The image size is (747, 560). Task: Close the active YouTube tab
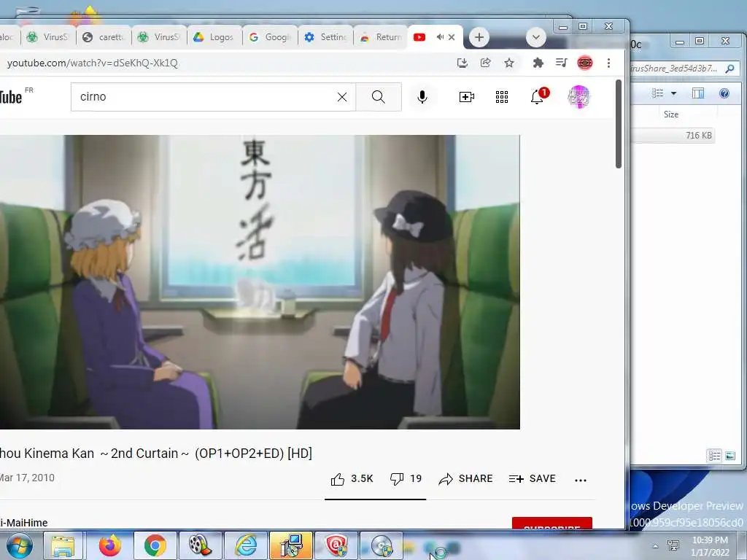(452, 37)
